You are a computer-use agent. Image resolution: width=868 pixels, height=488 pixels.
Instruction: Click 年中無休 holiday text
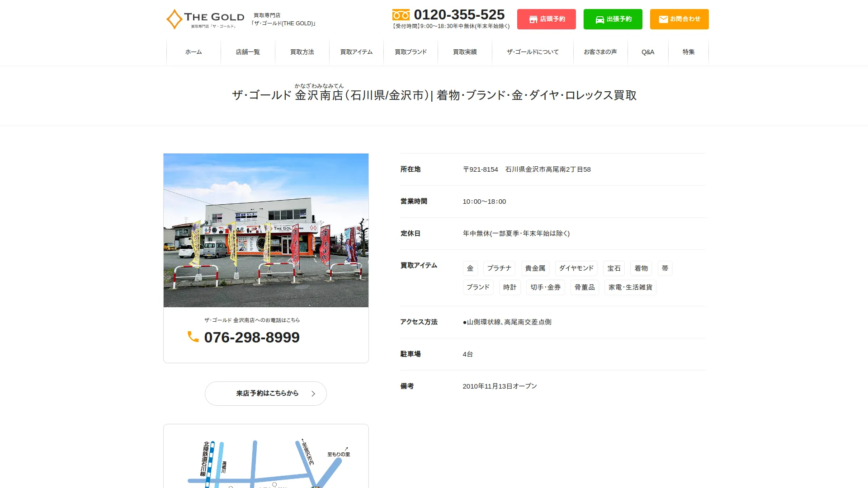516,234
